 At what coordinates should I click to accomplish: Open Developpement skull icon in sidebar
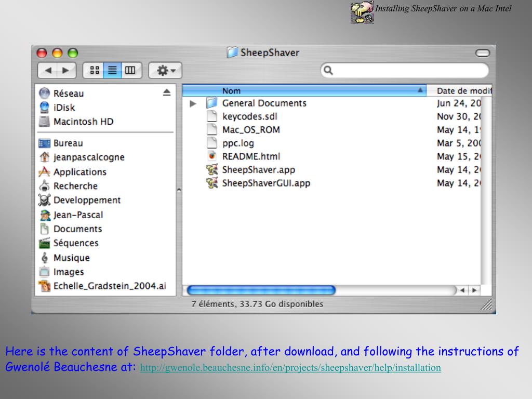44,200
